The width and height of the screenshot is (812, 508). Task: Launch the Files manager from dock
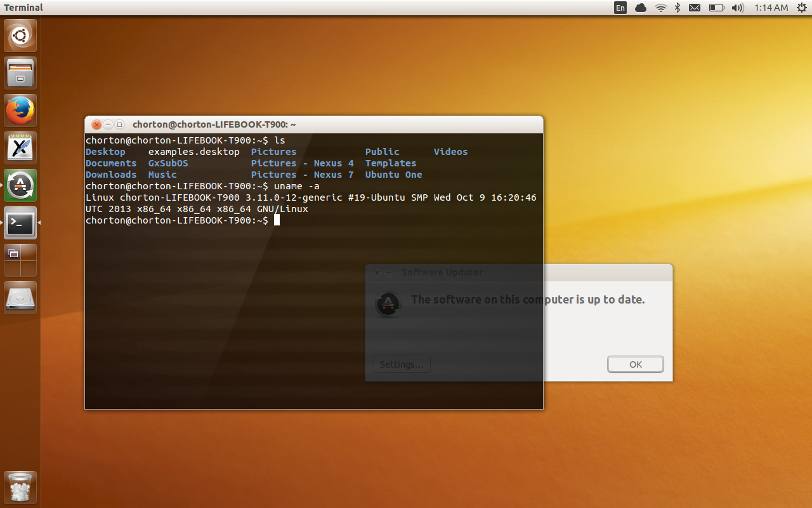tap(20, 73)
